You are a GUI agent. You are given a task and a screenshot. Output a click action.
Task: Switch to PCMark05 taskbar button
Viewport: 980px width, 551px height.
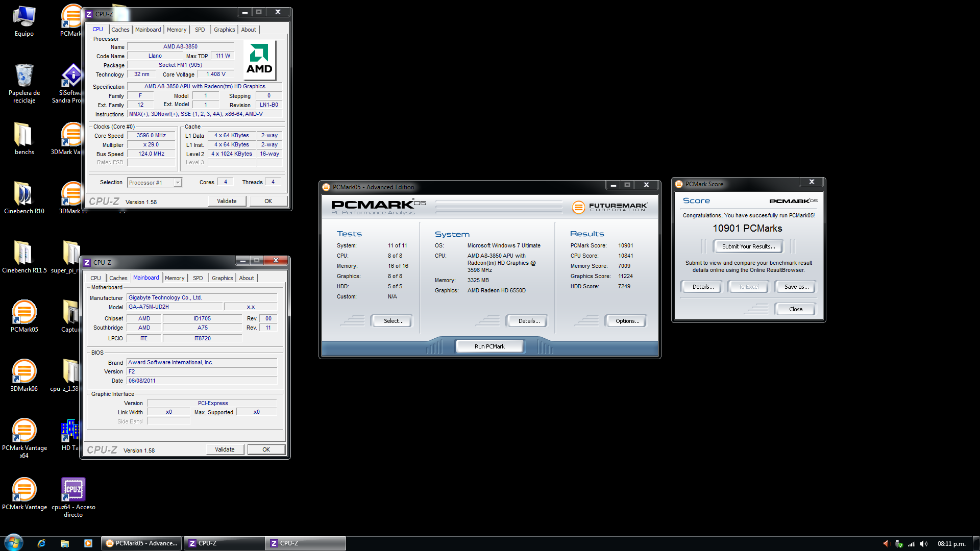[141, 543]
